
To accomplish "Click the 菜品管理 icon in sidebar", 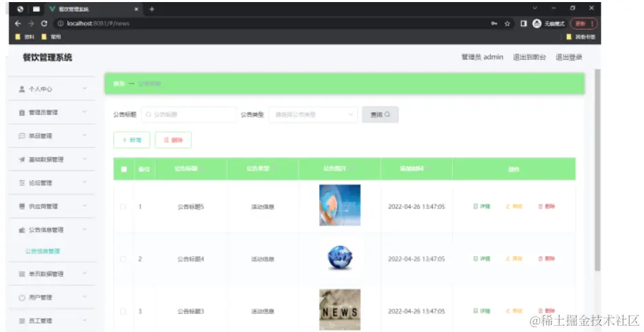I will [22, 136].
